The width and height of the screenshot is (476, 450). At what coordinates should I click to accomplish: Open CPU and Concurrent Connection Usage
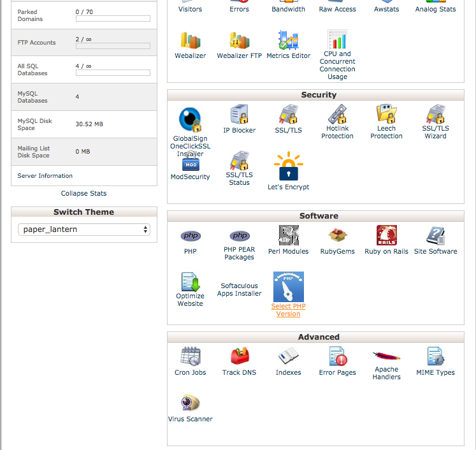tap(337, 39)
